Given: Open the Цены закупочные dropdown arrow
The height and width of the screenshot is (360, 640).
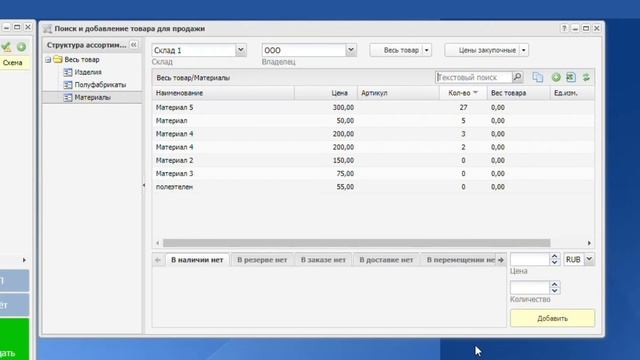Looking at the screenshot, I should click(x=524, y=50).
